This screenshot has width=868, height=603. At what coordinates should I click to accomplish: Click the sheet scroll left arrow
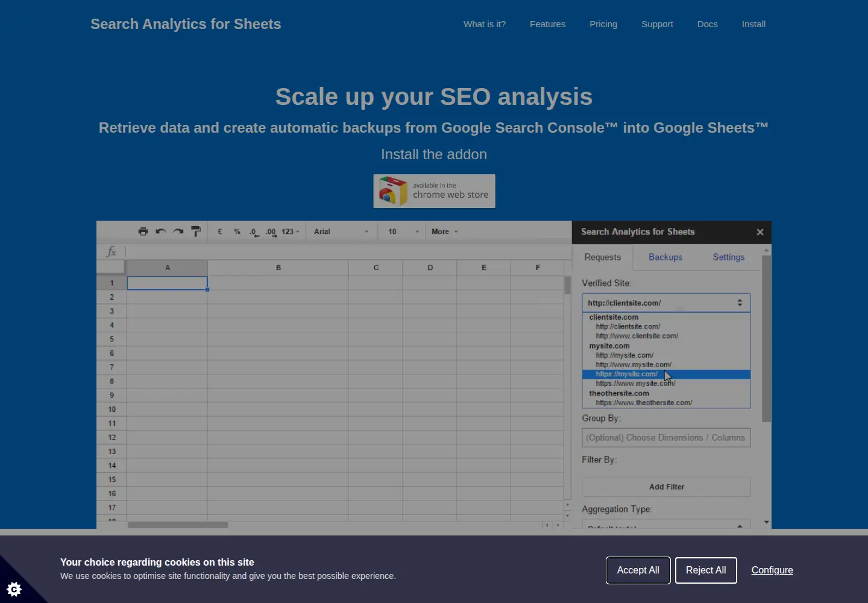click(x=547, y=525)
